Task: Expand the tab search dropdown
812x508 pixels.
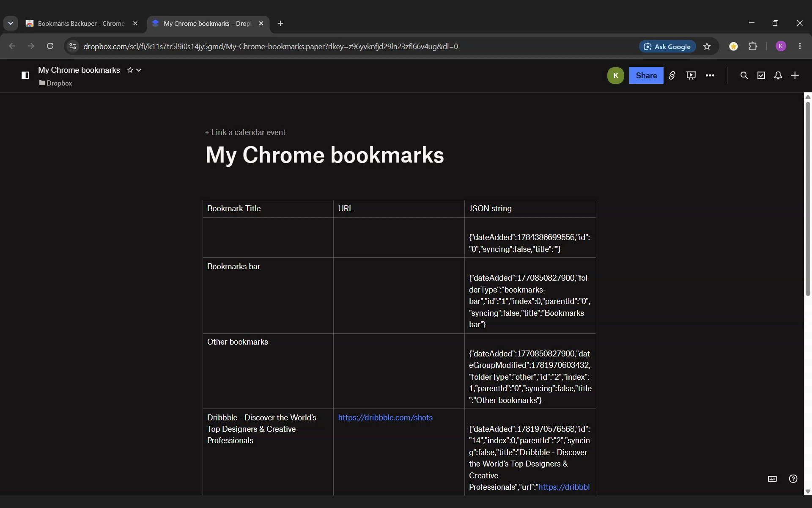Action: [x=11, y=24]
